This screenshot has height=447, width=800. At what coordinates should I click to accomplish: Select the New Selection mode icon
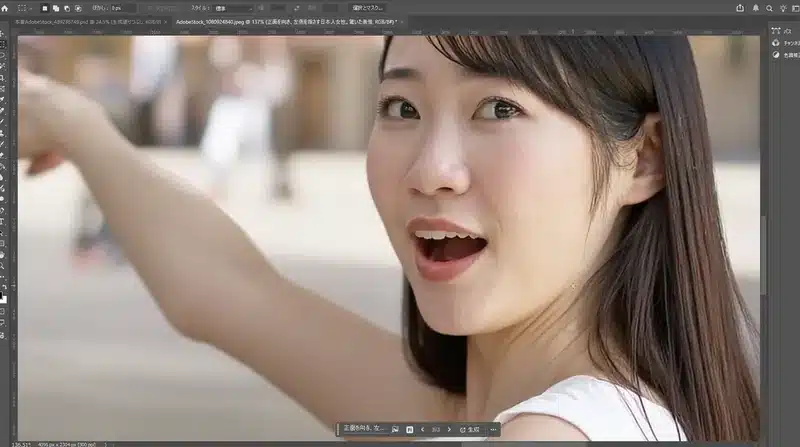pos(45,7)
